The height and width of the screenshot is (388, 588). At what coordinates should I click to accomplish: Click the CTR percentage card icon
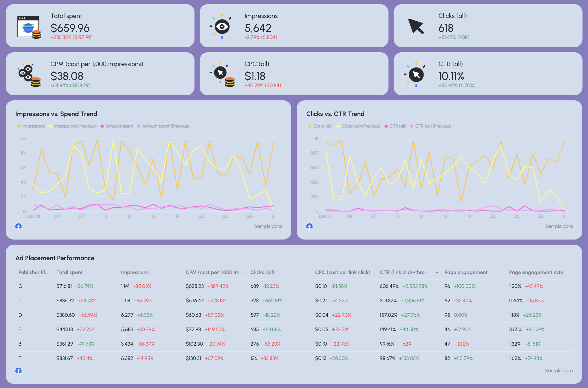(x=416, y=74)
